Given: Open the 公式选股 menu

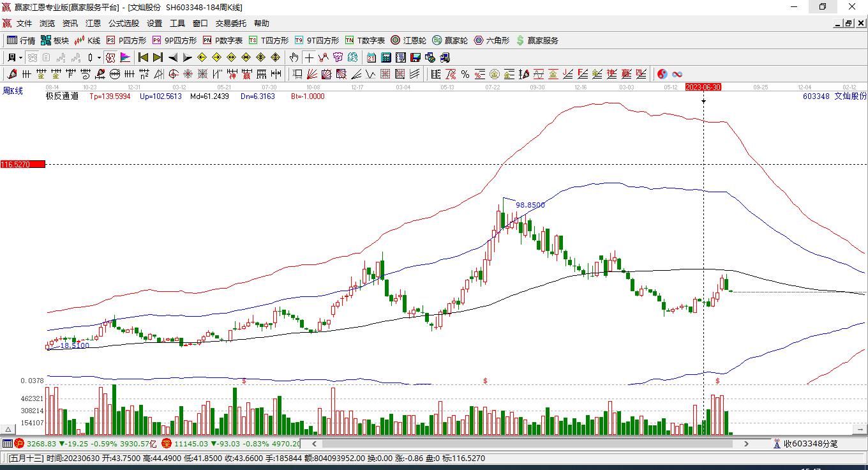Looking at the screenshot, I should [x=124, y=24].
